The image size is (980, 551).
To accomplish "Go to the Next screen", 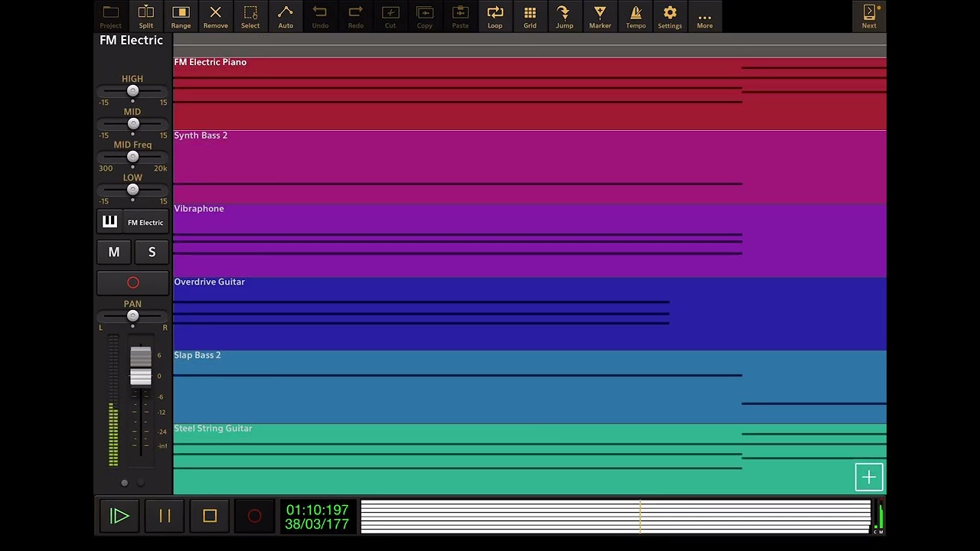I will tap(869, 16).
